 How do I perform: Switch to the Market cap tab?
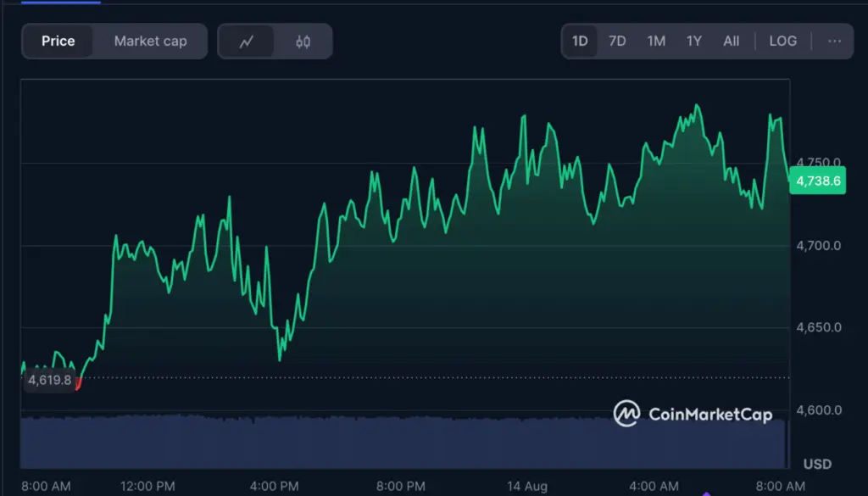tap(150, 40)
